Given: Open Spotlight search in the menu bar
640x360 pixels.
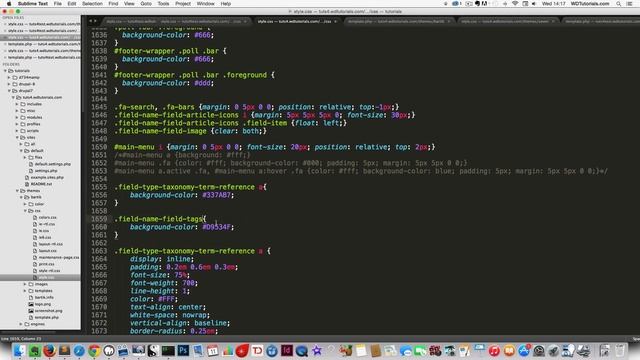Looking at the screenshot, I should 619,4.
